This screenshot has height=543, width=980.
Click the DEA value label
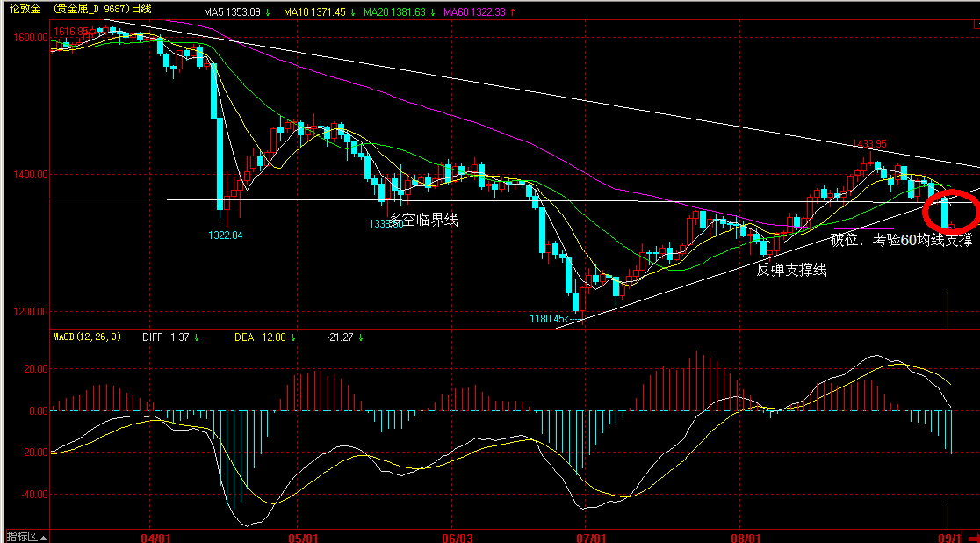260,337
